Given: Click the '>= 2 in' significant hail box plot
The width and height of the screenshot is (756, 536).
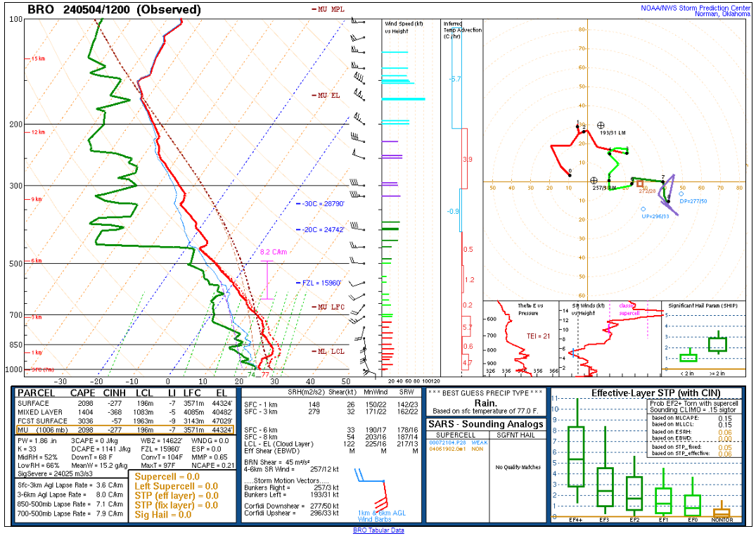Looking at the screenshot, I should coord(717,344).
